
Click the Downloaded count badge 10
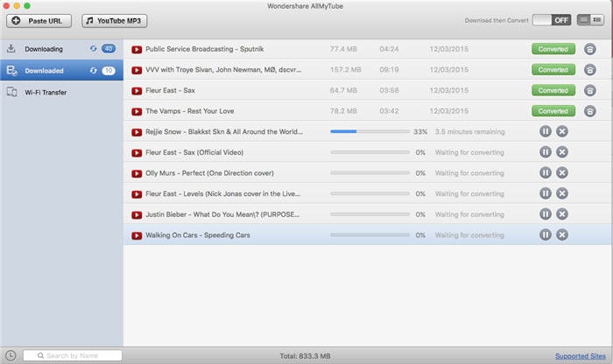click(x=109, y=70)
